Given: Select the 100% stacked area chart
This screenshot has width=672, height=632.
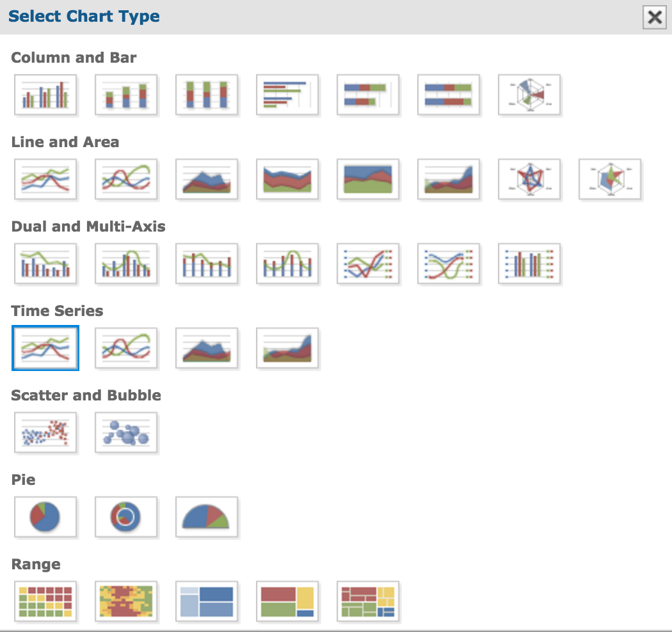Looking at the screenshot, I should coord(368,179).
